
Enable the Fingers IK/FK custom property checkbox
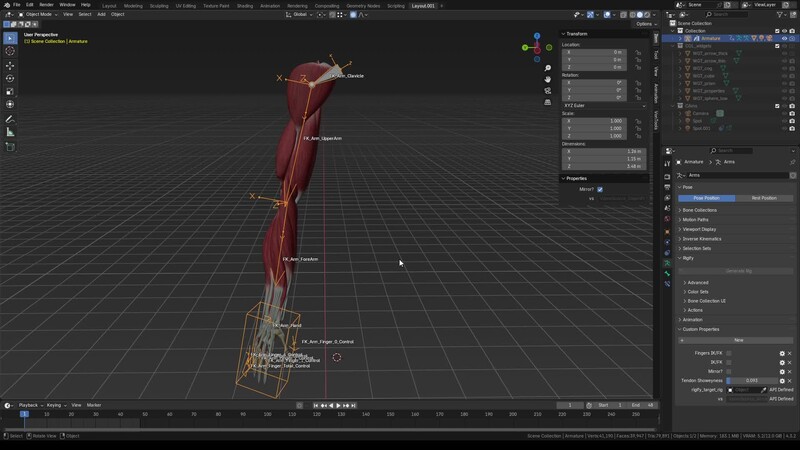(x=728, y=353)
